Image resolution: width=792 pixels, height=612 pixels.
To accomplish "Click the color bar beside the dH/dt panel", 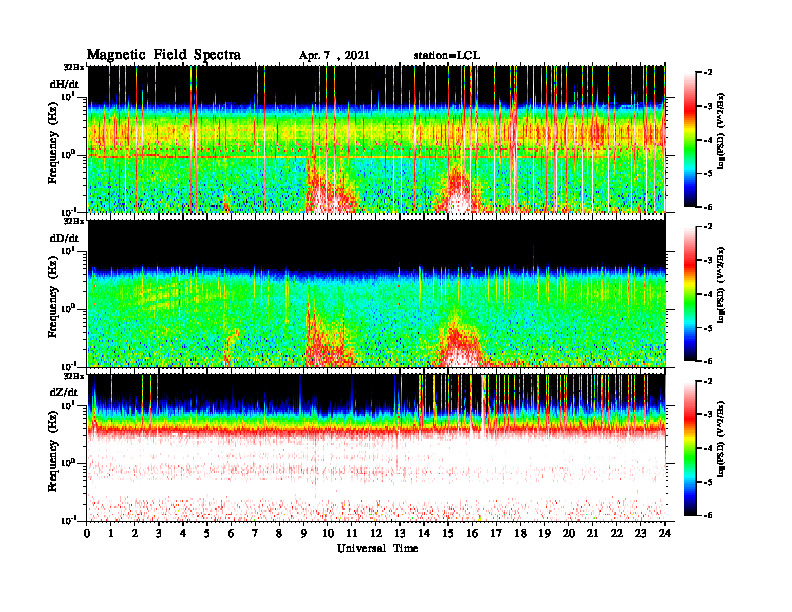I will coord(690,140).
